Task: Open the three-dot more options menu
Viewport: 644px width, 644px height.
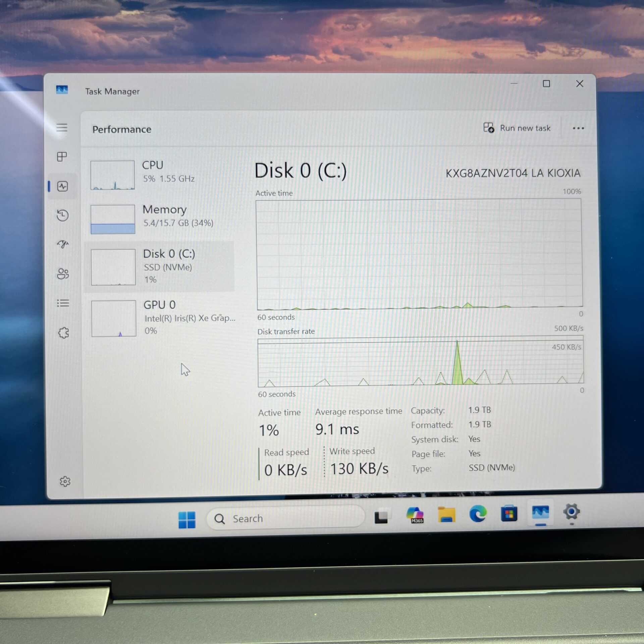Action: pos(578,128)
